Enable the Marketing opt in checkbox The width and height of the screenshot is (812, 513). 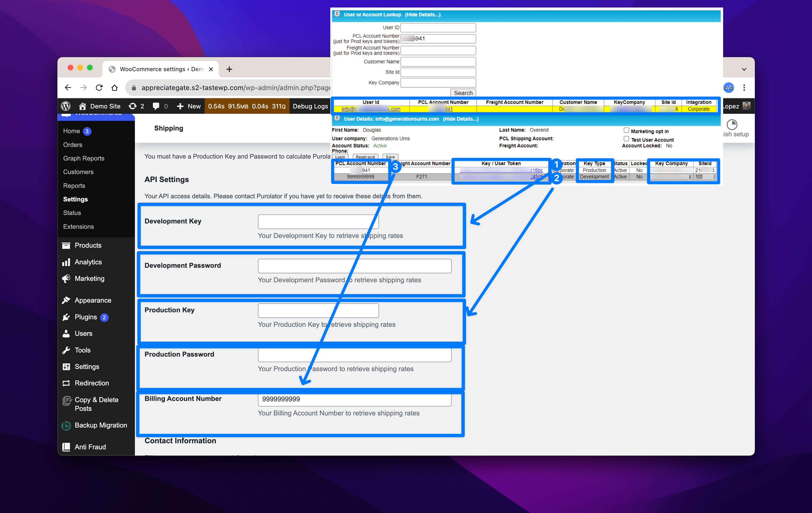(626, 130)
